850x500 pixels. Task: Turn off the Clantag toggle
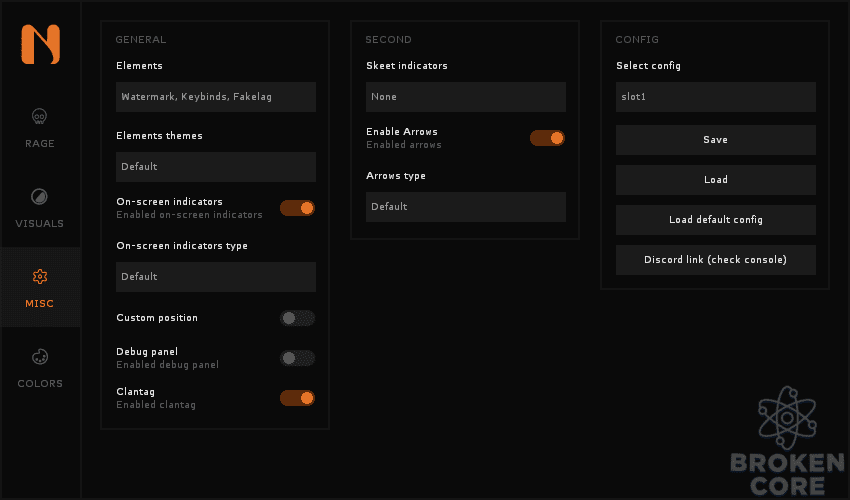[x=297, y=398]
